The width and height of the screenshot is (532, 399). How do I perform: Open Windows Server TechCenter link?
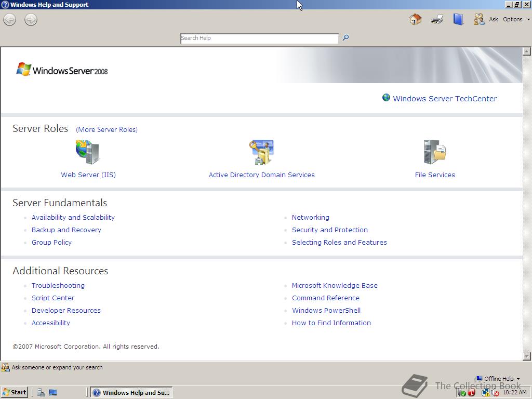[x=445, y=99]
